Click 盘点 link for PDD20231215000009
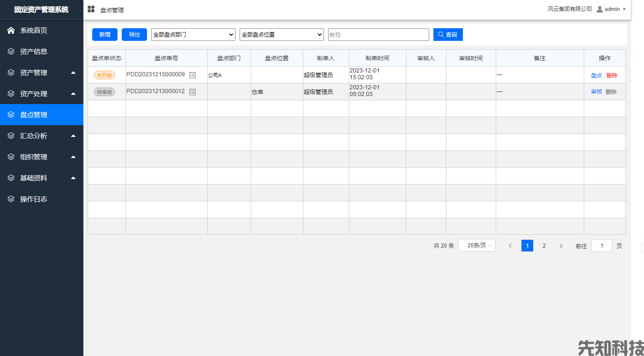This screenshot has width=644, height=356. point(596,75)
